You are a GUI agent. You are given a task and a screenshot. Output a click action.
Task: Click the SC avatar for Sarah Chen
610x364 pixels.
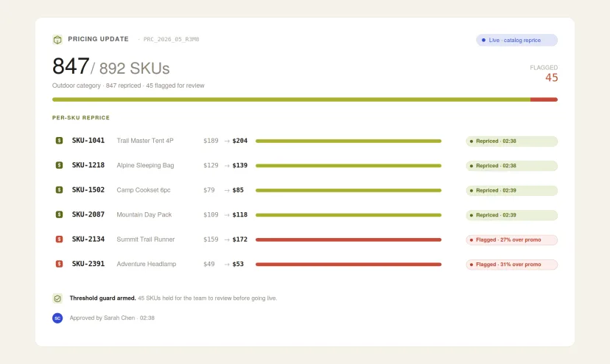point(57,318)
